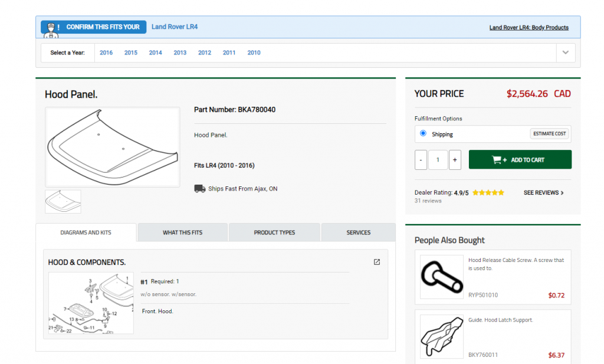Click the $0.72 price
Image resolution: width=604 pixels, height=364 pixels.
point(556,296)
